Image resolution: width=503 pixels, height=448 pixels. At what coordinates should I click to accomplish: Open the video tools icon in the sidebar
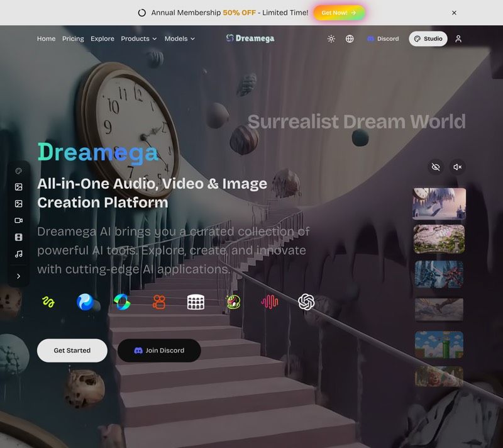[x=18, y=220]
